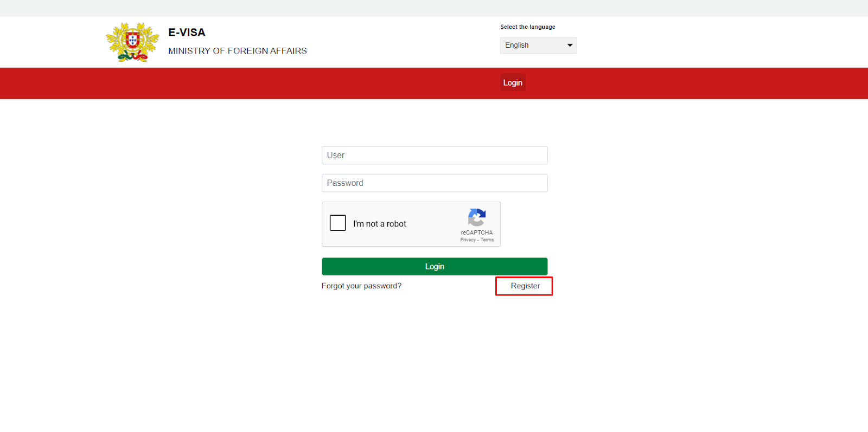
Task: Click the reCAPTCHA logo icon
Action: 477,217
